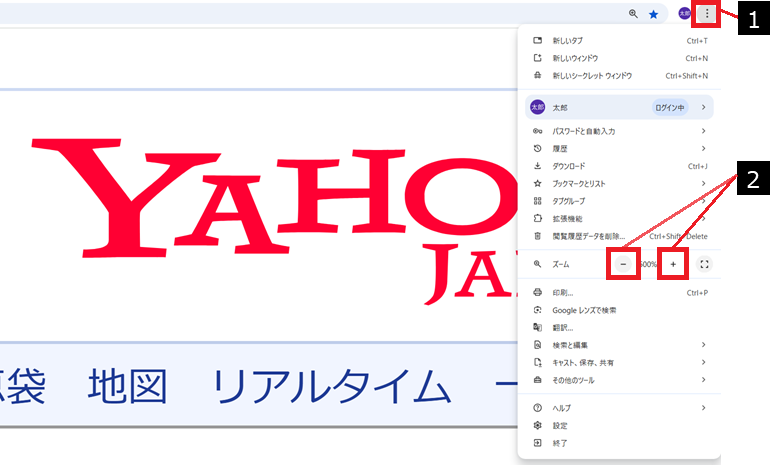
Task: Select 新しいウィンドウ menu item
Action: 620,58
